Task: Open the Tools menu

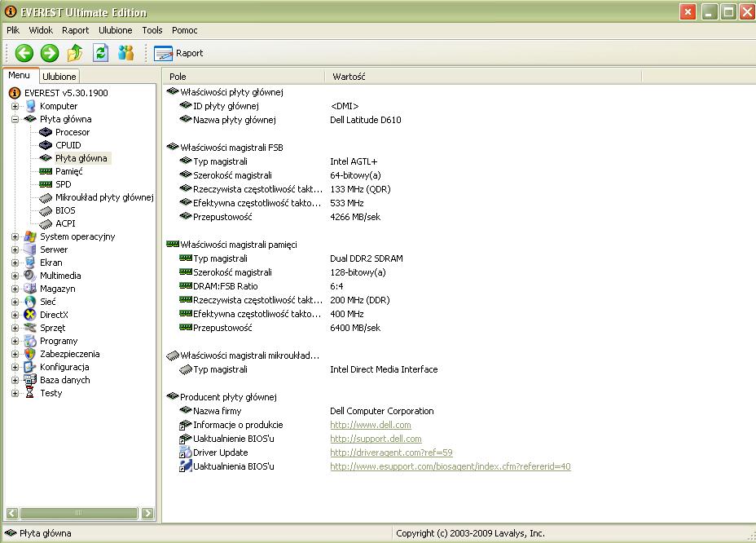Action: click(x=152, y=30)
